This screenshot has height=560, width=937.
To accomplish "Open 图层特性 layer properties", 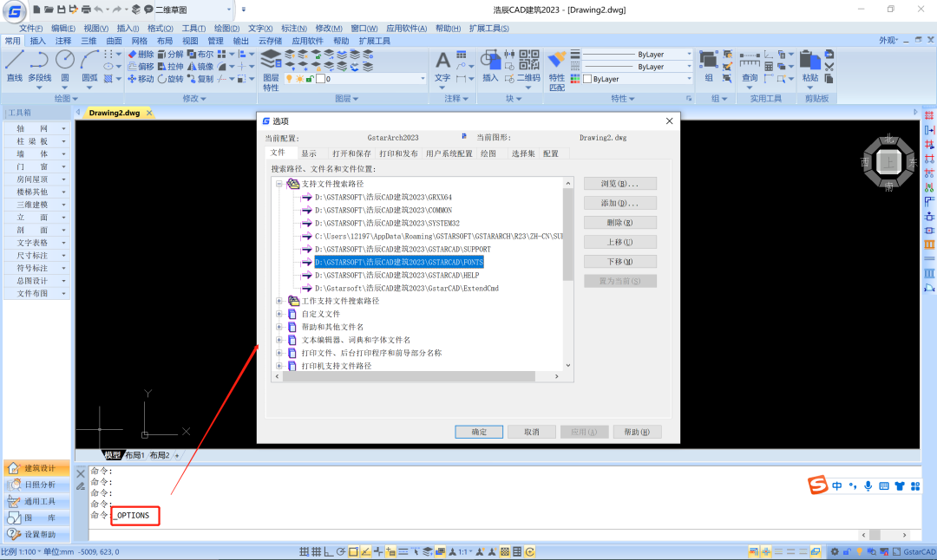I will [x=271, y=70].
